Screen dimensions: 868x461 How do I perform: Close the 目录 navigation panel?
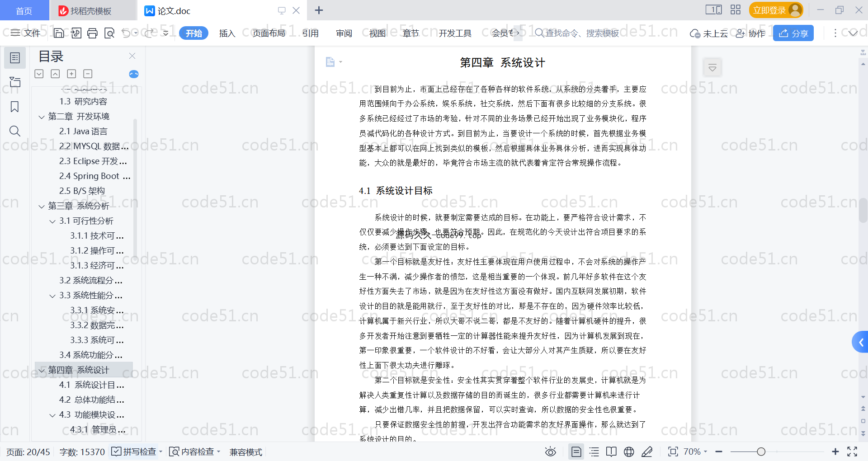[x=132, y=56]
